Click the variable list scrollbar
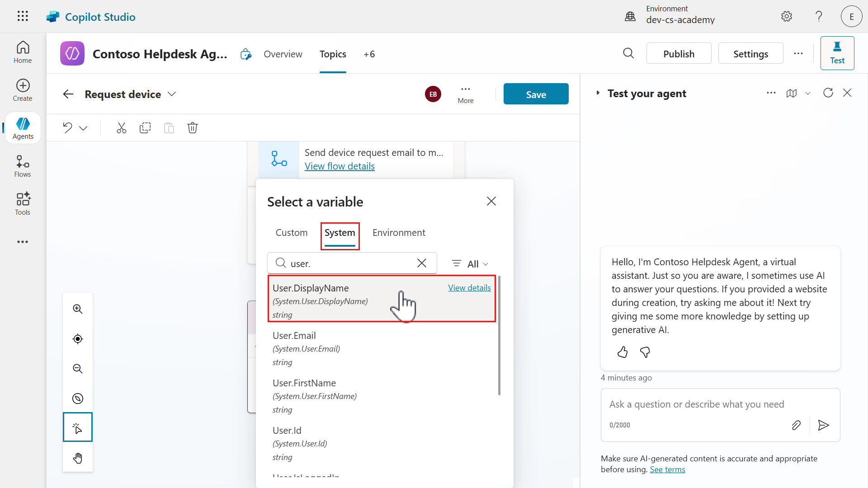This screenshot has width=868, height=488. [x=499, y=335]
